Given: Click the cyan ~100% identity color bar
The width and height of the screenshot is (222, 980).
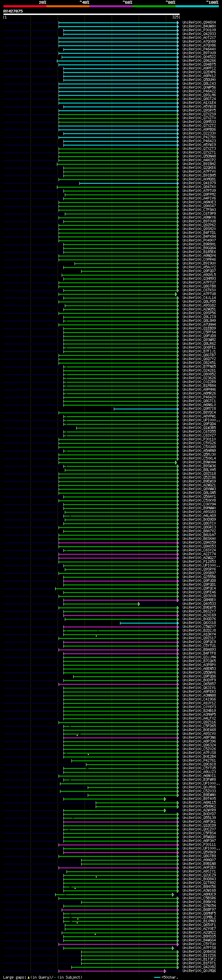Looking at the screenshot, I should click(197, 6).
